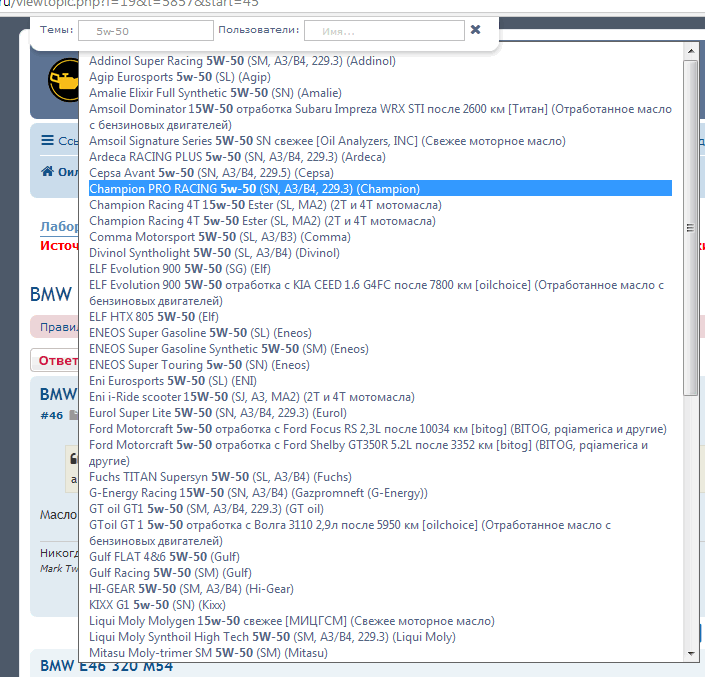This screenshot has width=705, height=677.
Task: Select Eurol Super Lite 5W-50 result
Action: coord(218,413)
